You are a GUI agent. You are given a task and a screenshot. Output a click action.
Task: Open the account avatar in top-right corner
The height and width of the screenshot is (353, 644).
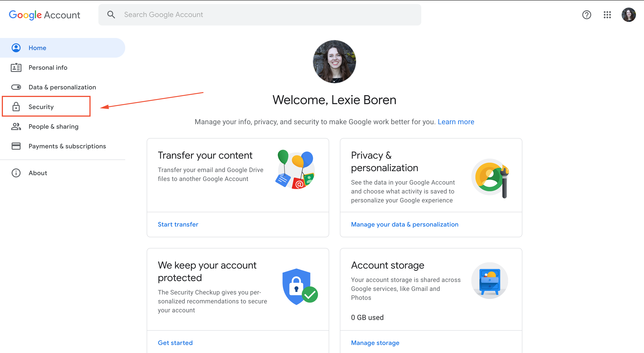coord(629,15)
